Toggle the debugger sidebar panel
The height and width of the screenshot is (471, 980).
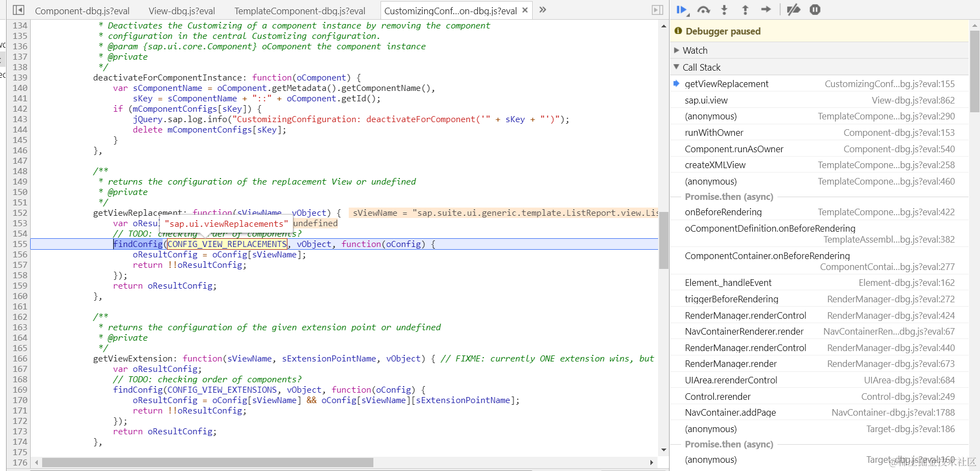(x=658, y=10)
